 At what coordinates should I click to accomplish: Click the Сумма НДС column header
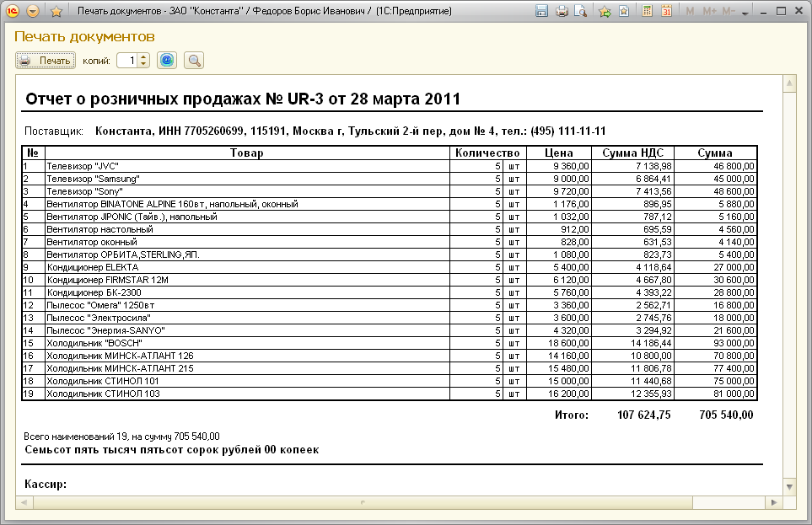pyautogui.click(x=633, y=153)
